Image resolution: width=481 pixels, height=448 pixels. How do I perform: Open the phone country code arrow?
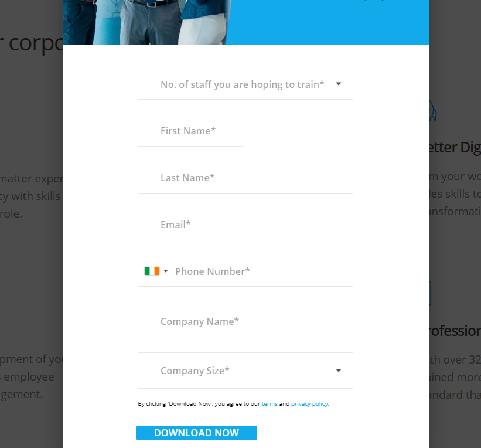tap(166, 271)
